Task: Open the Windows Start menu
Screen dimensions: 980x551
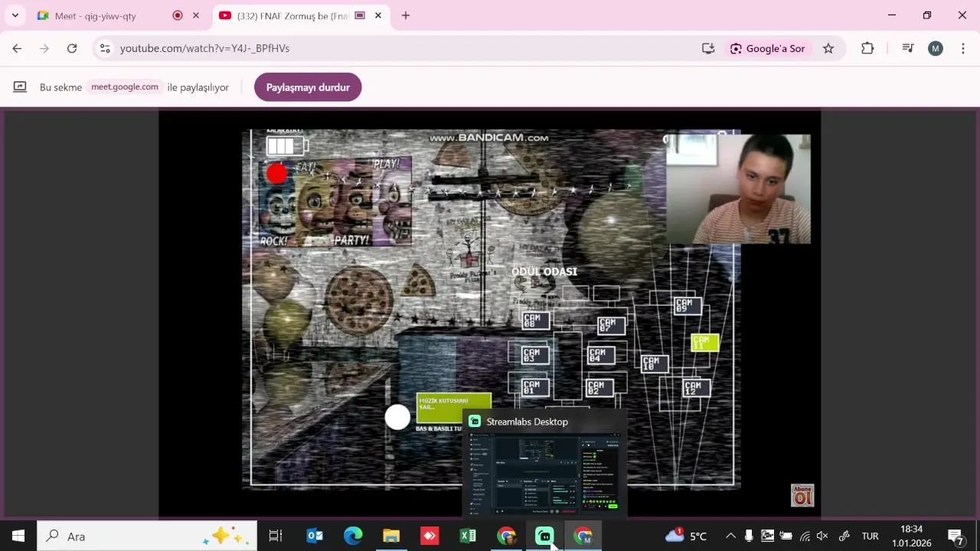Action: 18,536
